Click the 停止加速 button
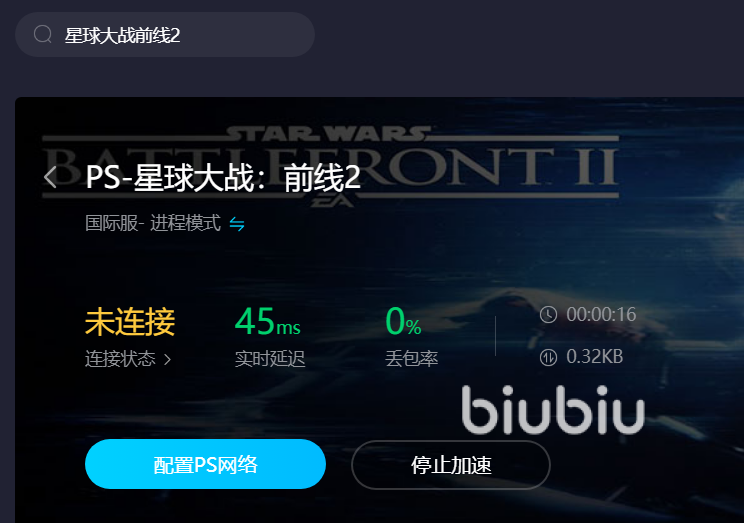This screenshot has width=744, height=523. point(451,465)
